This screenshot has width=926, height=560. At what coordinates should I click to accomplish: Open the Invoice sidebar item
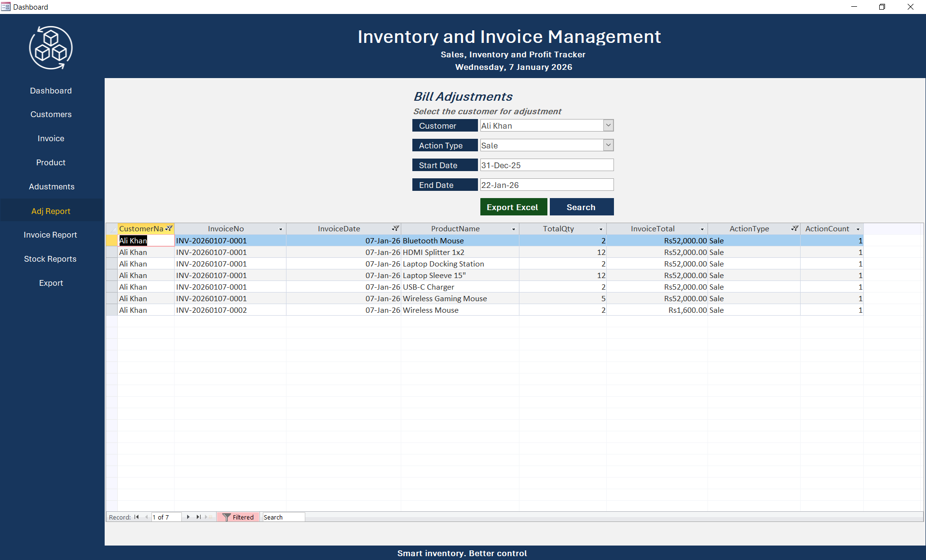click(x=51, y=138)
